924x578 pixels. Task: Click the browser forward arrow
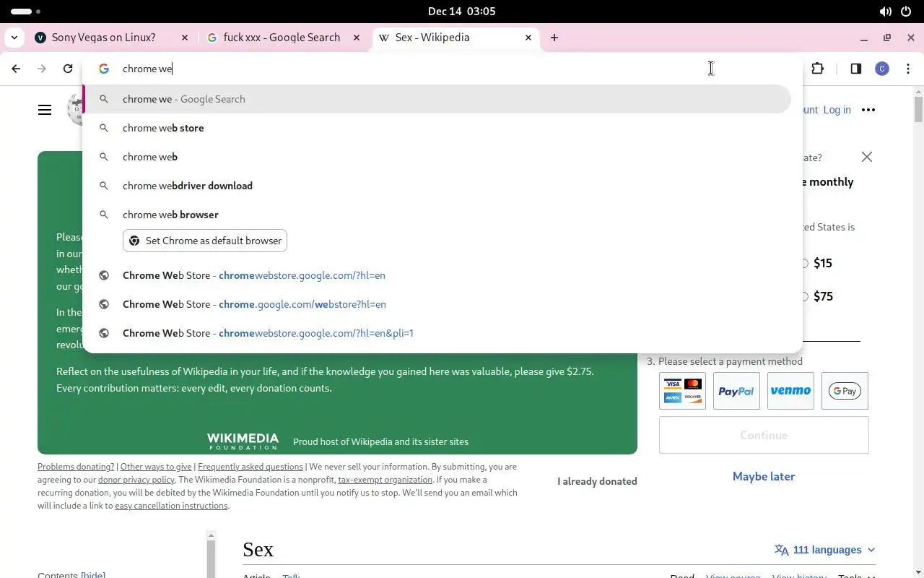pyautogui.click(x=42, y=69)
